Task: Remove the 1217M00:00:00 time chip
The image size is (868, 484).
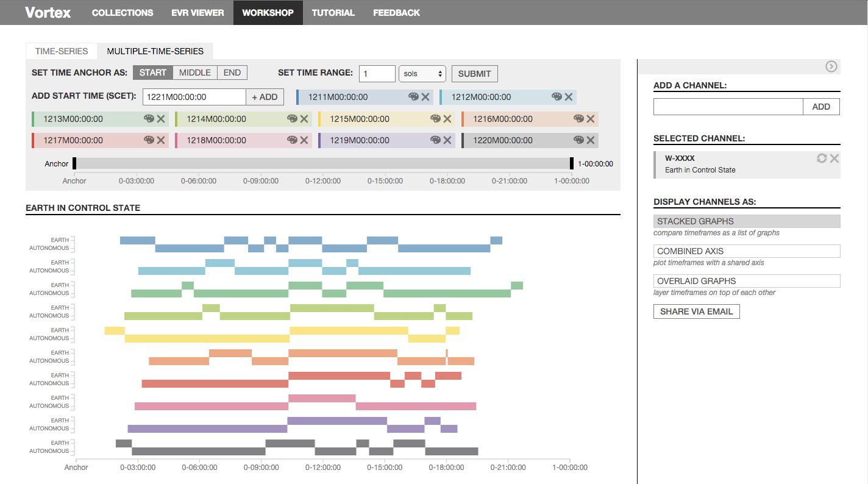Action: point(161,140)
